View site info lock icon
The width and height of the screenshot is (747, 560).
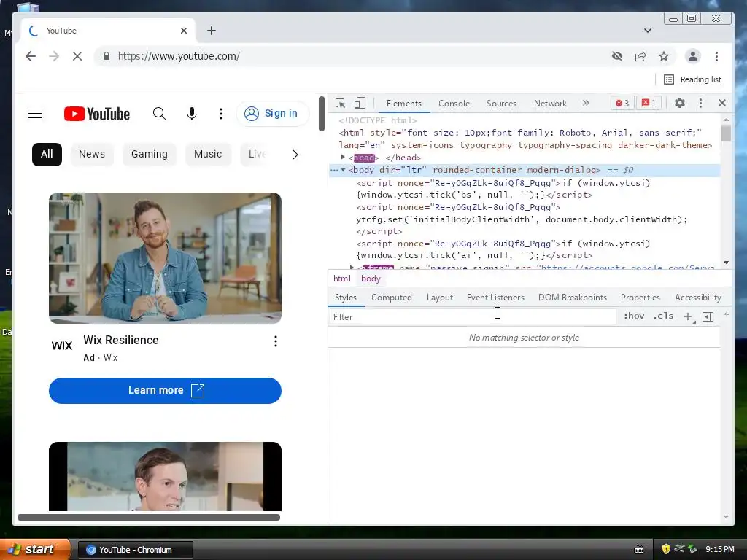(107, 56)
